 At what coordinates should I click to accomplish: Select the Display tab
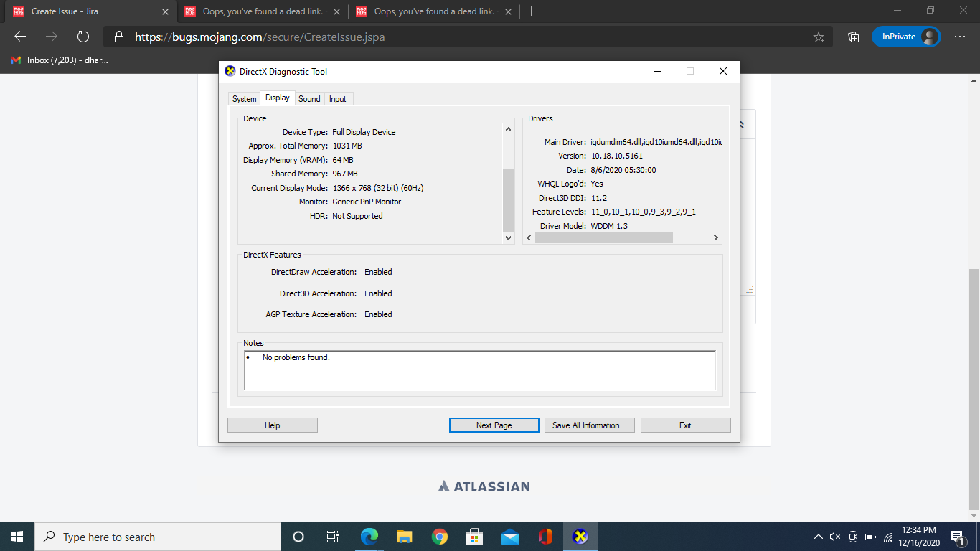click(278, 98)
